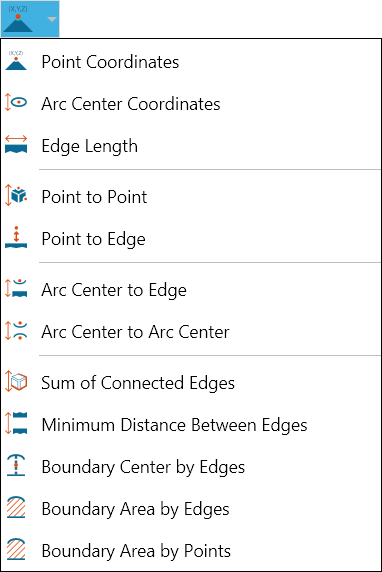Click the Edge Length measurement icon
The height and width of the screenshot is (572, 382).
tap(16, 144)
